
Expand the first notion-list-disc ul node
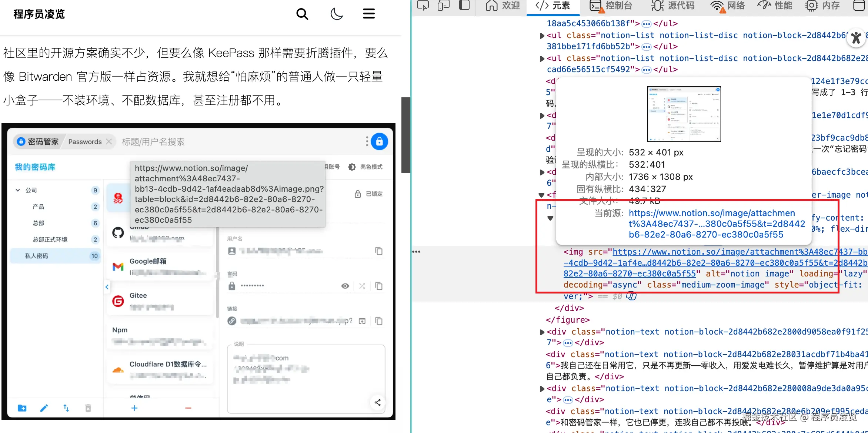(542, 36)
